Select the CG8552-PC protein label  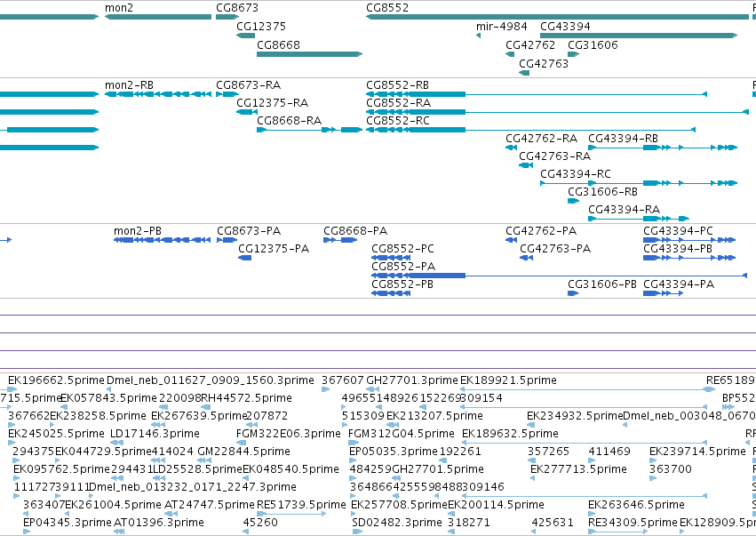click(x=402, y=249)
